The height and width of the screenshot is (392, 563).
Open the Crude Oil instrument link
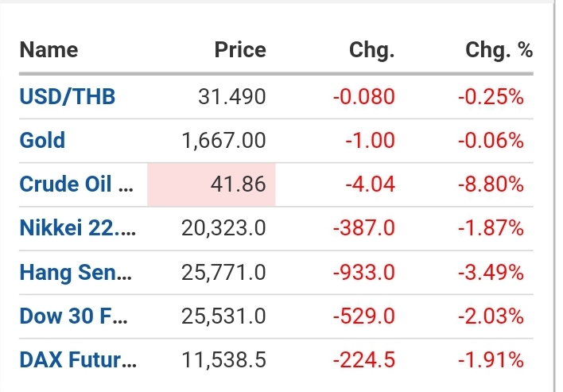(x=77, y=184)
